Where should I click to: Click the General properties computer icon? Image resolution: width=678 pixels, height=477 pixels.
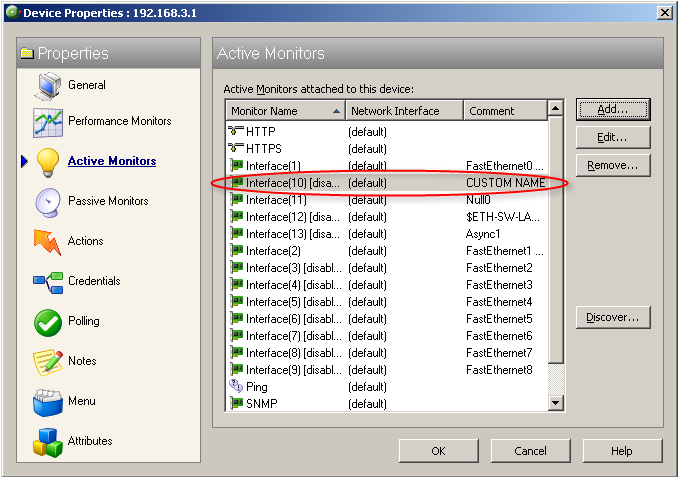pos(49,86)
